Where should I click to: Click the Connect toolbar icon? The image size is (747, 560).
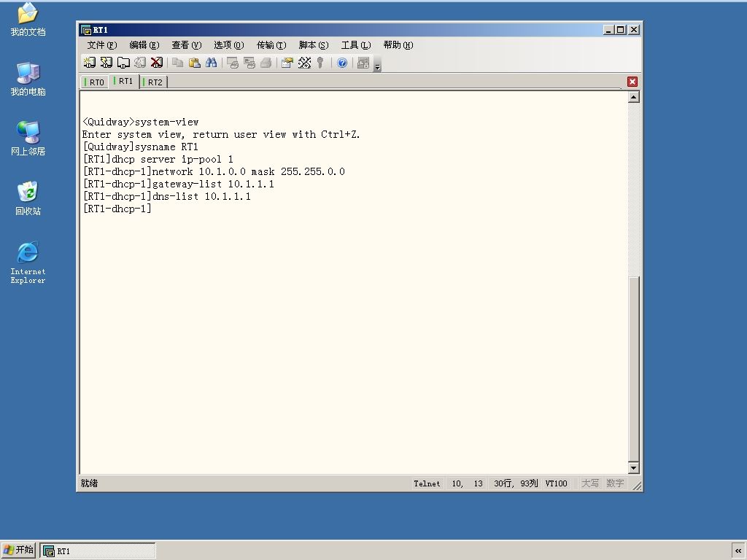click(x=90, y=63)
